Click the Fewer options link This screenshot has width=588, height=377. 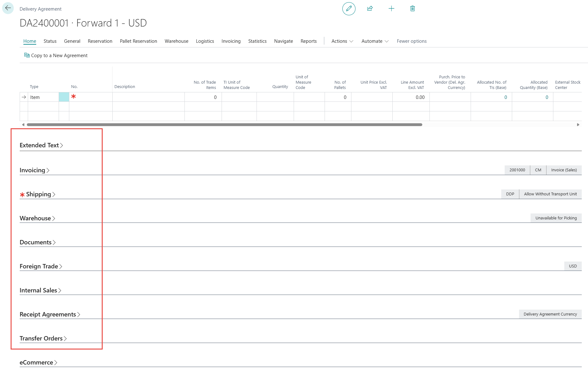pyautogui.click(x=411, y=41)
